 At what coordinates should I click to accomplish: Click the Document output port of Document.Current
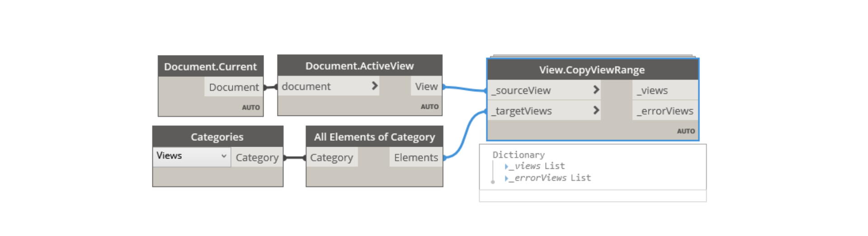[x=234, y=87]
